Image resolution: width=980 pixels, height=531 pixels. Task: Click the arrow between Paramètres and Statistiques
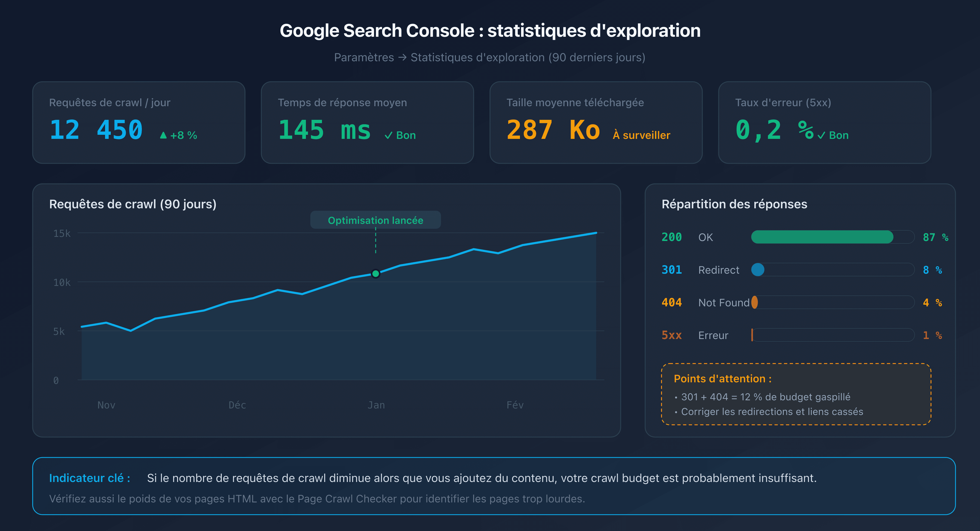coord(403,57)
